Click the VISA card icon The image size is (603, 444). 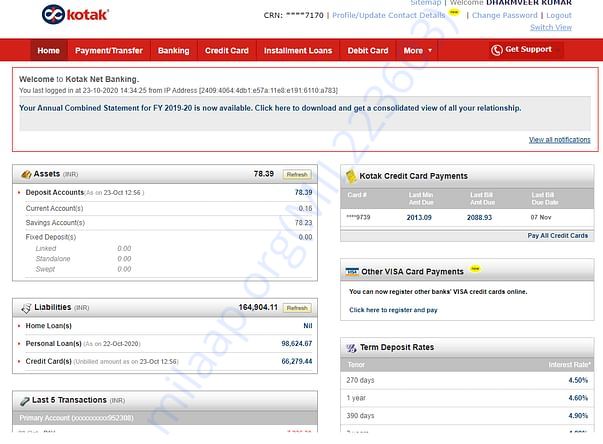click(352, 272)
